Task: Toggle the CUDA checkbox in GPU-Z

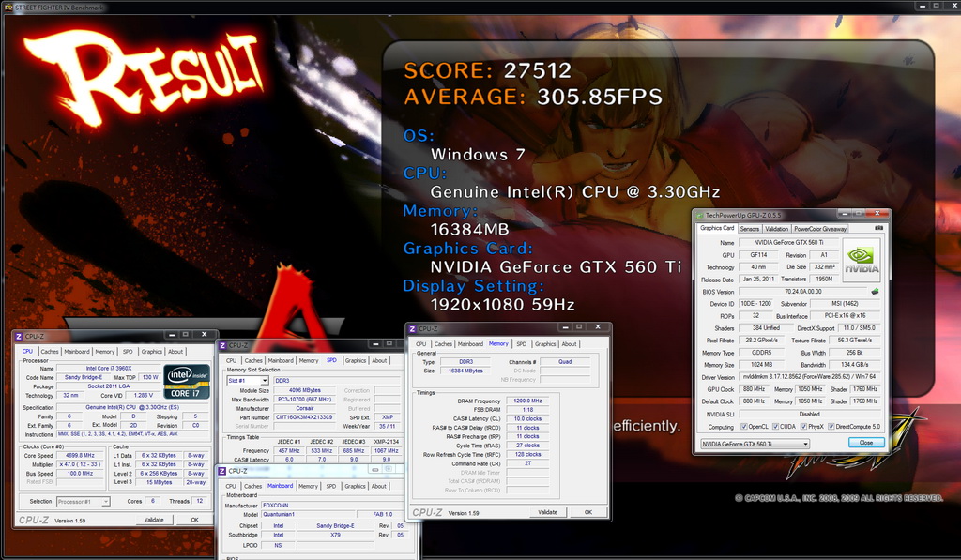Action: point(775,427)
